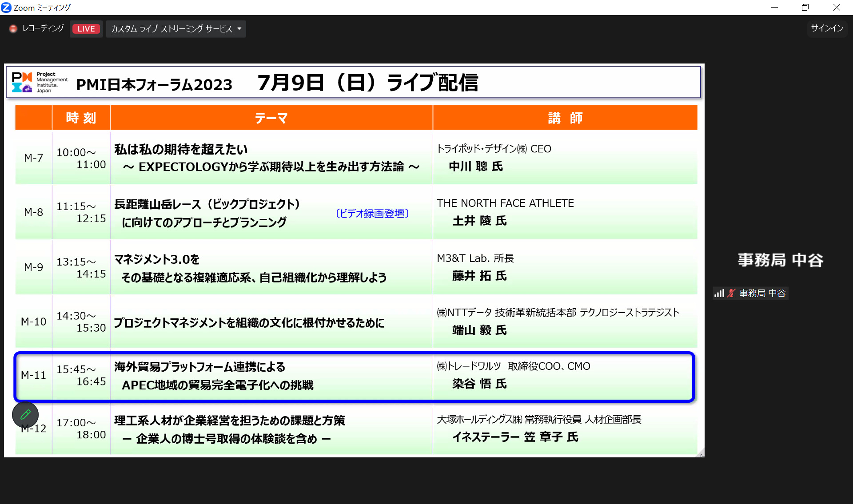Screen dimensions: 853x504
Task: Click the 講師 column header
Action: pos(565,118)
